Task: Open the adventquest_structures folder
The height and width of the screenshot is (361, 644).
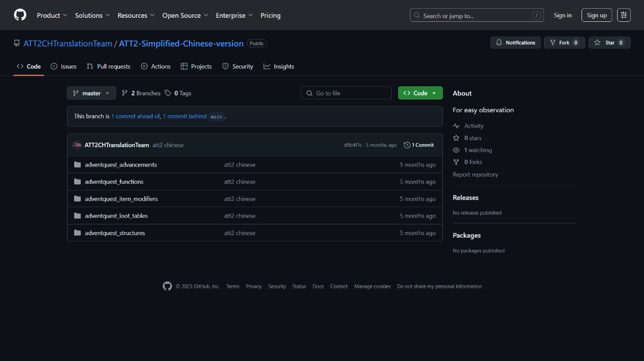Action: [x=115, y=233]
